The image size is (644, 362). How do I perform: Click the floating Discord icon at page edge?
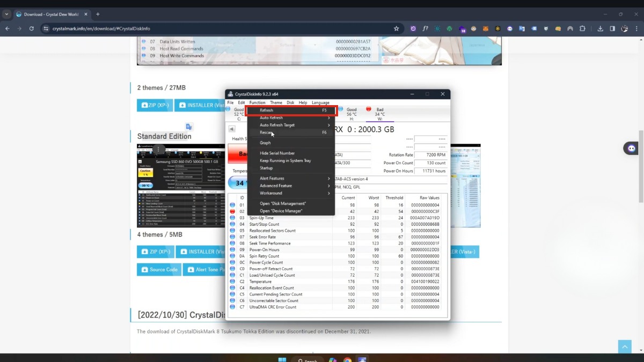[x=631, y=148]
